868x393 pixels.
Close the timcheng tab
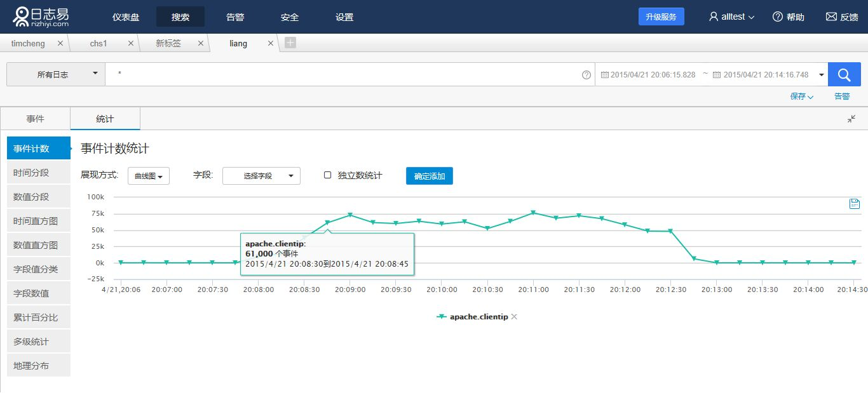(x=60, y=43)
